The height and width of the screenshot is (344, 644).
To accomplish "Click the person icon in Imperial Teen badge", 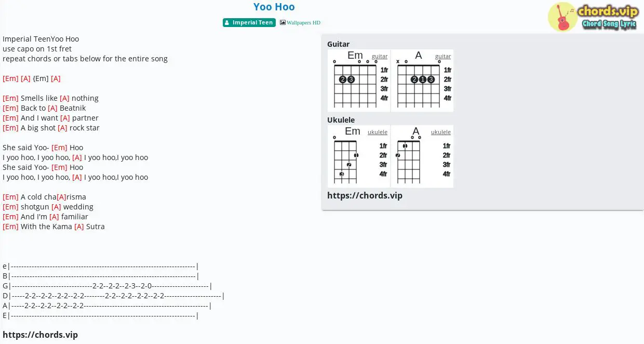I will 227,23.
